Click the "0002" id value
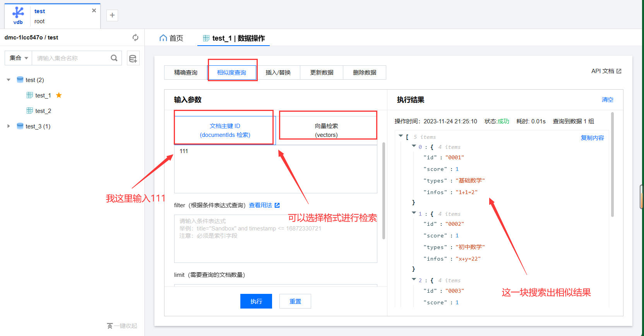 454,224
